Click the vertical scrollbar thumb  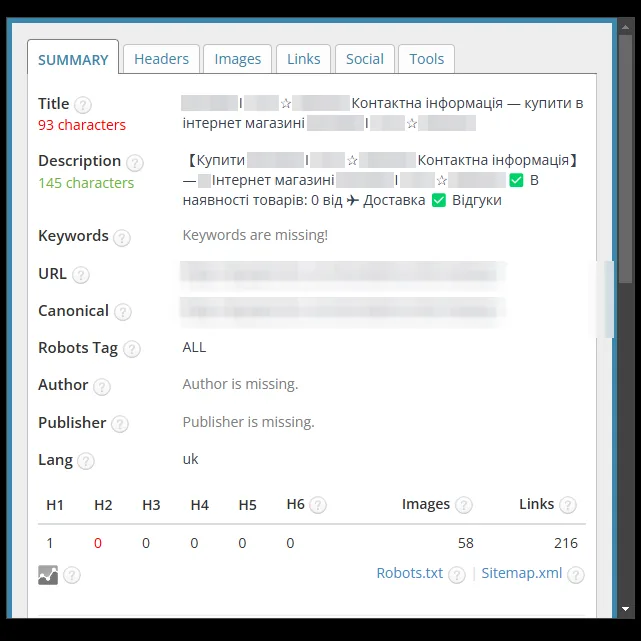[x=625, y=159]
